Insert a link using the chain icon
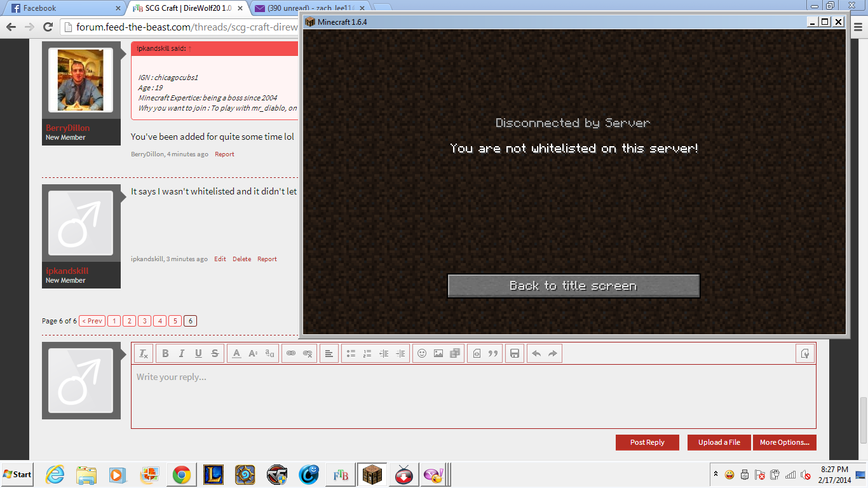The image size is (868, 488). [291, 354]
